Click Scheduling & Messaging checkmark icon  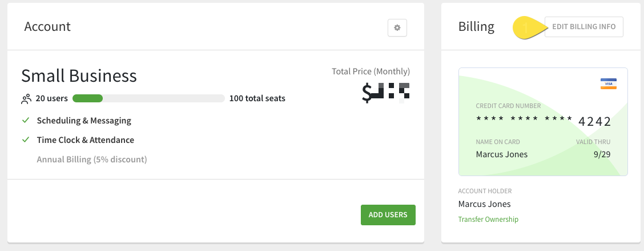(26, 121)
